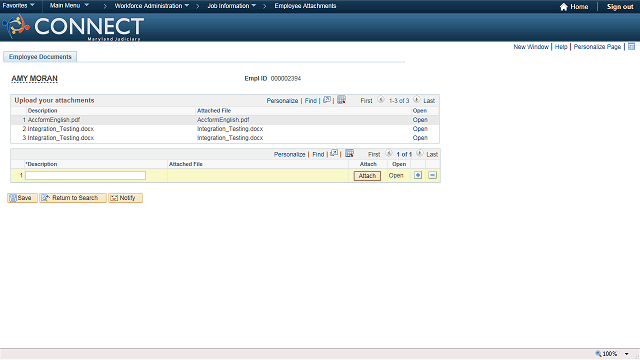Screen dimensions: 640x360
Task: Click Personalize in the lower upload grid
Action: (x=289, y=154)
